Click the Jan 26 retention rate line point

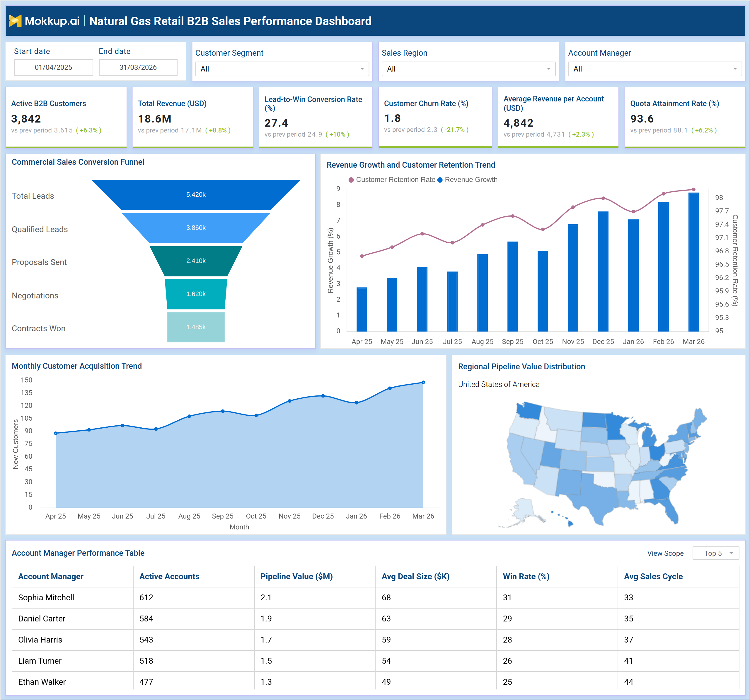point(633,212)
